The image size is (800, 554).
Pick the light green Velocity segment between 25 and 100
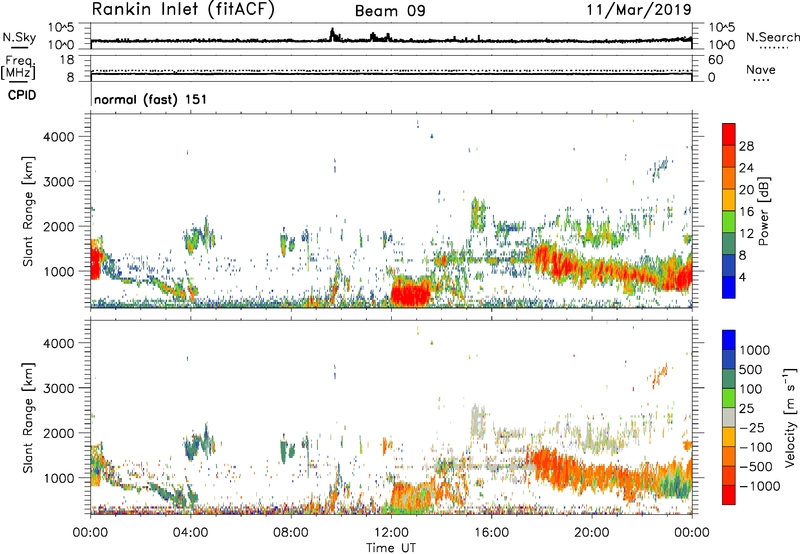pyautogui.click(x=729, y=398)
